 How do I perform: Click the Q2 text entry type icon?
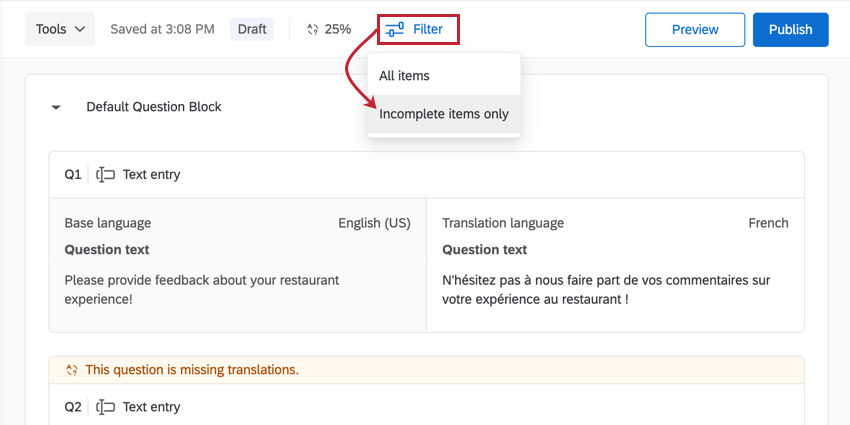coord(105,407)
